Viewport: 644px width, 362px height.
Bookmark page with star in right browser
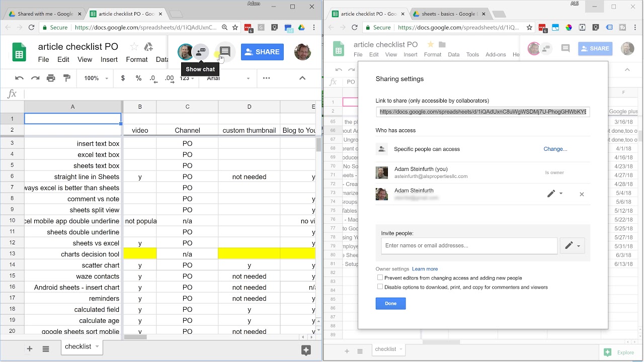(529, 28)
